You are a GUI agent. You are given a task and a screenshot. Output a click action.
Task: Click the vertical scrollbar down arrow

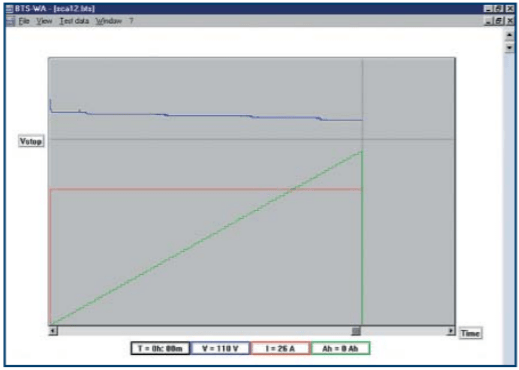coord(509,48)
